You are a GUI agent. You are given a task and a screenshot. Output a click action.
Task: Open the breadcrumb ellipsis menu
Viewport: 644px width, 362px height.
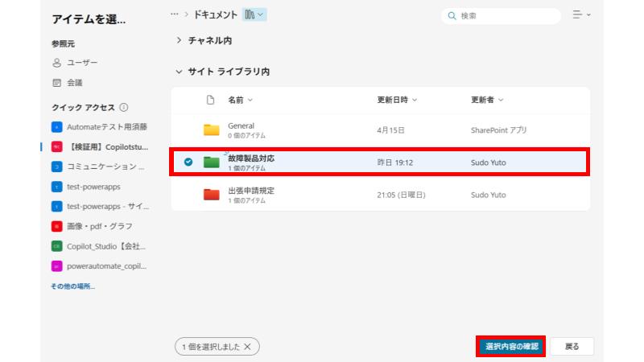click(175, 14)
